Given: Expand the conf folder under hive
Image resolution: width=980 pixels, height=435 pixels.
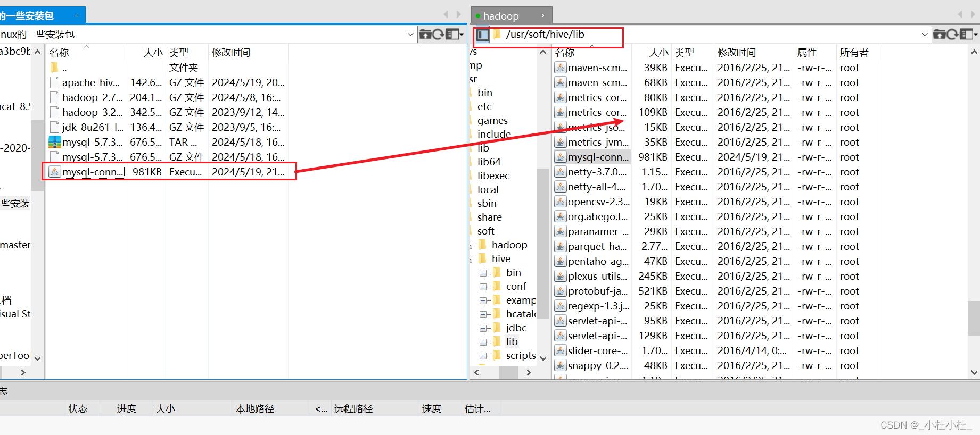Looking at the screenshot, I should (483, 287).
